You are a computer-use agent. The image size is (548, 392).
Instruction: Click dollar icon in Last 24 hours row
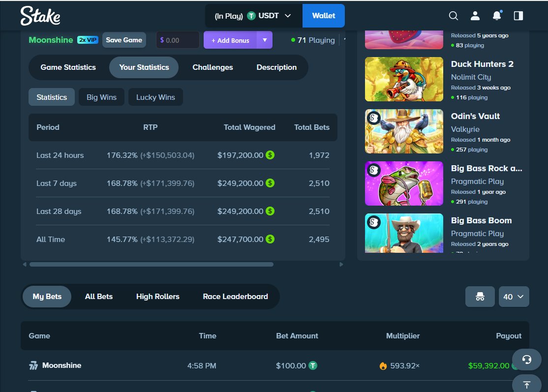pyautogui.click(x=270, y=155)
